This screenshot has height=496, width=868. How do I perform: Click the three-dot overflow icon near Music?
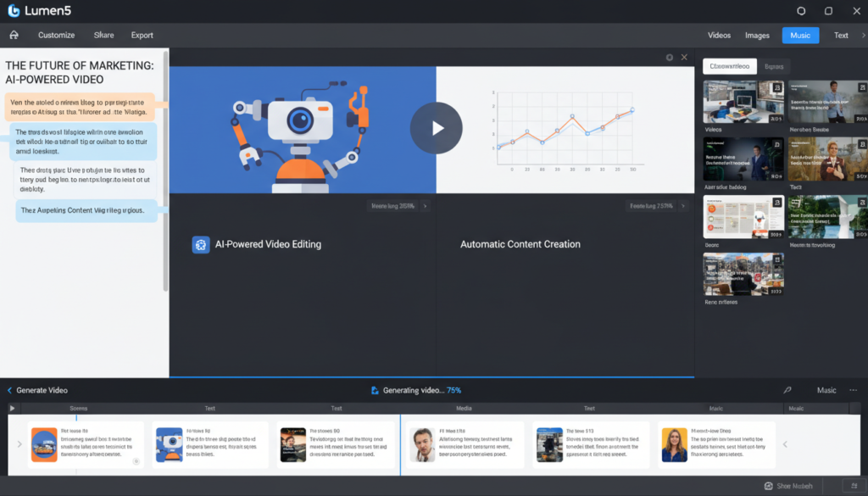tap(854, 390)
